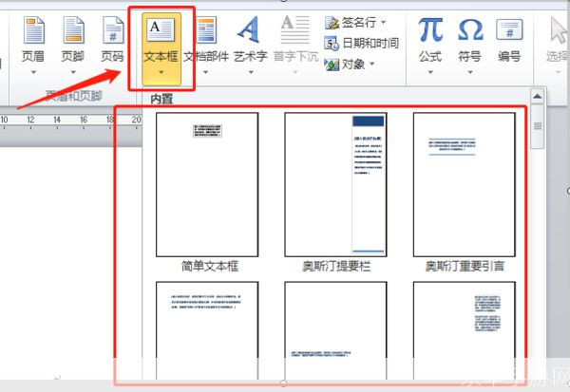
Task: Click the 页眉和页脚 group label
Action: [x=74, y=96]
